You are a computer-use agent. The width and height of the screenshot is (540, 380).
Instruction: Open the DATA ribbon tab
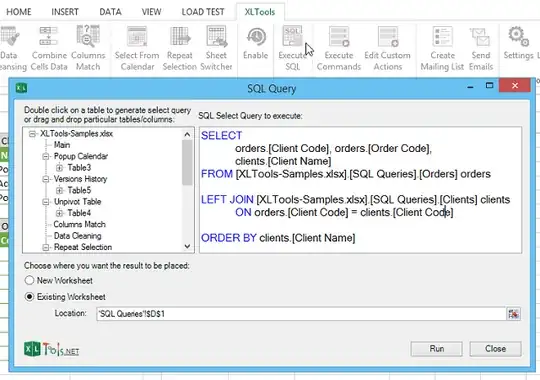tap(110, 12)
